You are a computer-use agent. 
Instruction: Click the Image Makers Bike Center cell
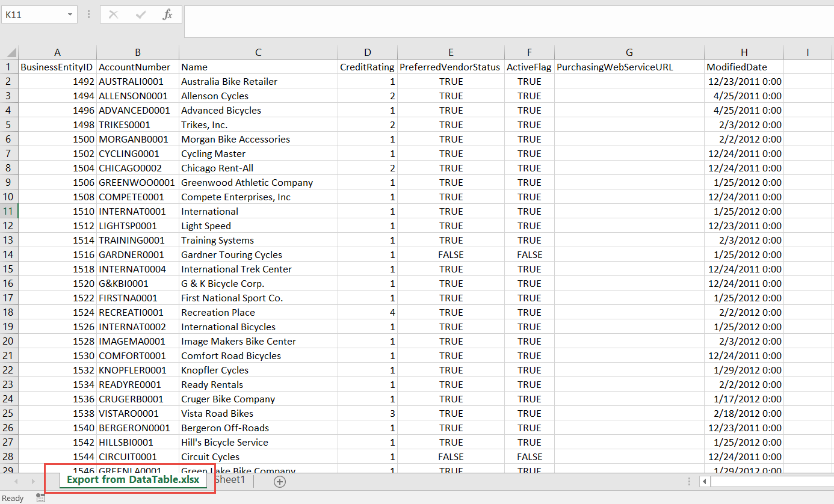258,341
